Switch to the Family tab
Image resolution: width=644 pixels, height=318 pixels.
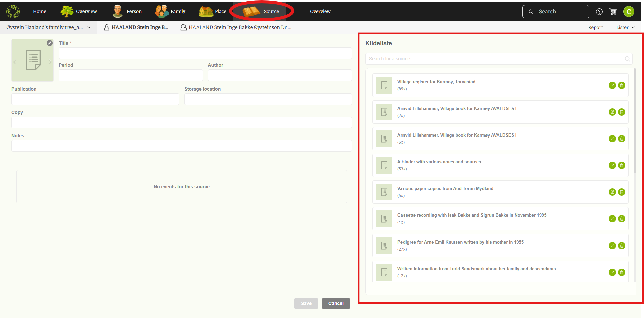pyautogui.click(x=170, y=11)
